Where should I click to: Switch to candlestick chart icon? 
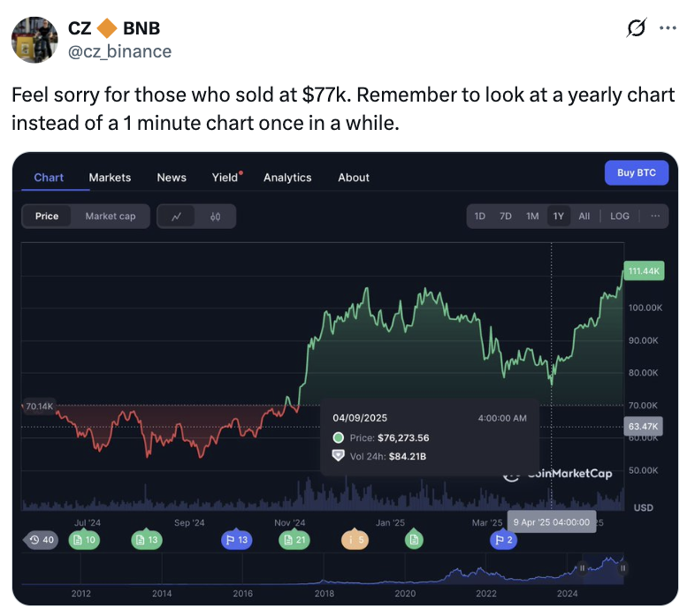(215, 217)
